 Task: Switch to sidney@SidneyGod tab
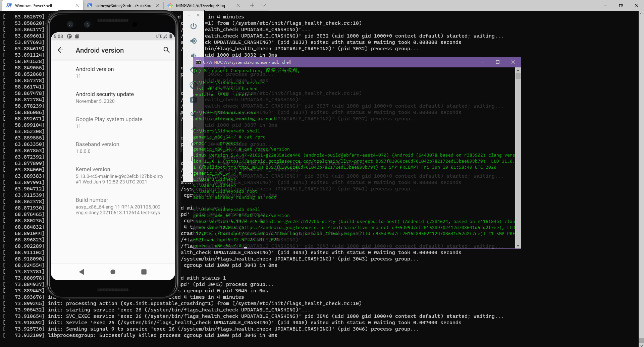pyautogui.click(x=123, y=5)
